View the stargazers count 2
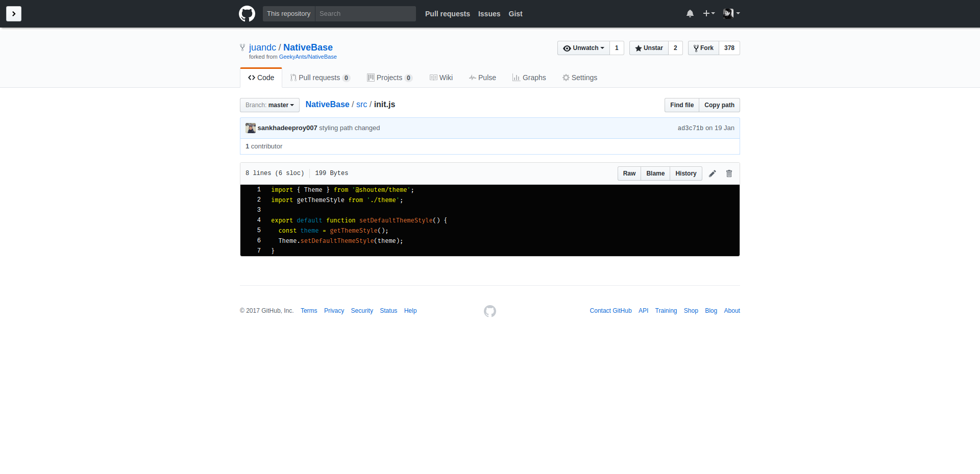The width and height of the screenshot is (980, 474). [x=675, y=48]
